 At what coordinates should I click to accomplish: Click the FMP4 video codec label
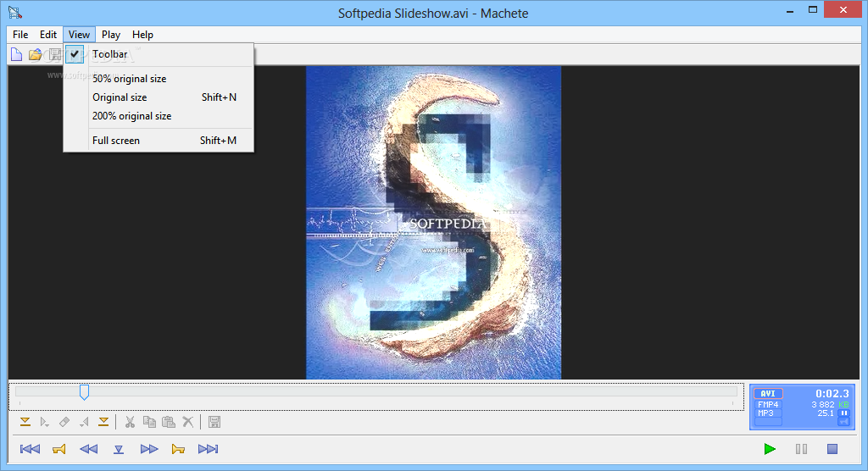(x=768, y=405)
